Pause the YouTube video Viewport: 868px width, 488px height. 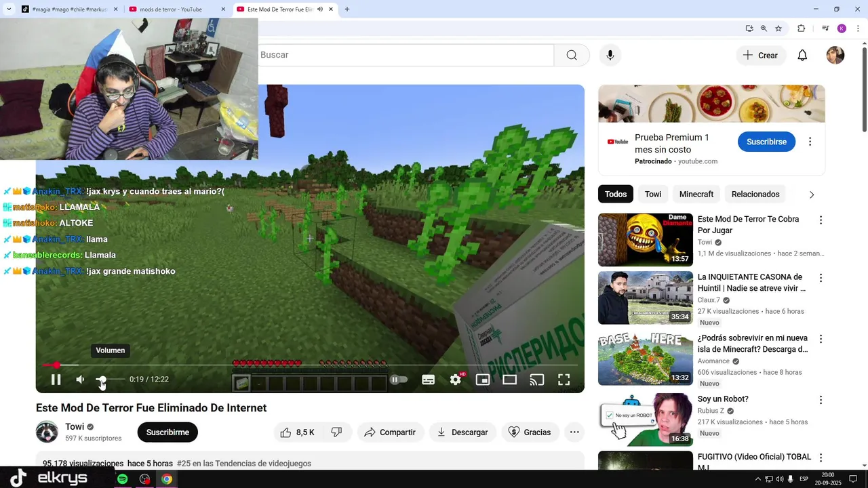(56, 380)
